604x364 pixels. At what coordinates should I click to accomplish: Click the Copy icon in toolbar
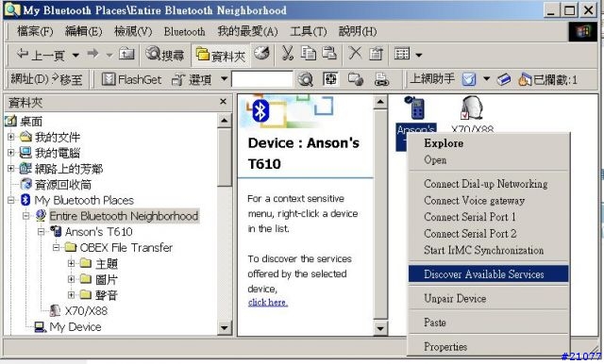point(309,54)
